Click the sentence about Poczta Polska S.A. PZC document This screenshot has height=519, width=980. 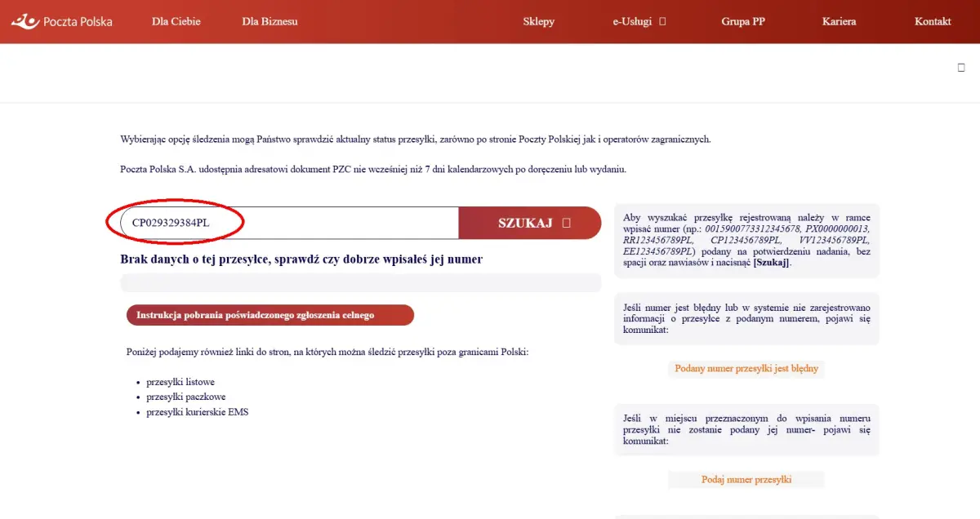[x=373, y=169]
